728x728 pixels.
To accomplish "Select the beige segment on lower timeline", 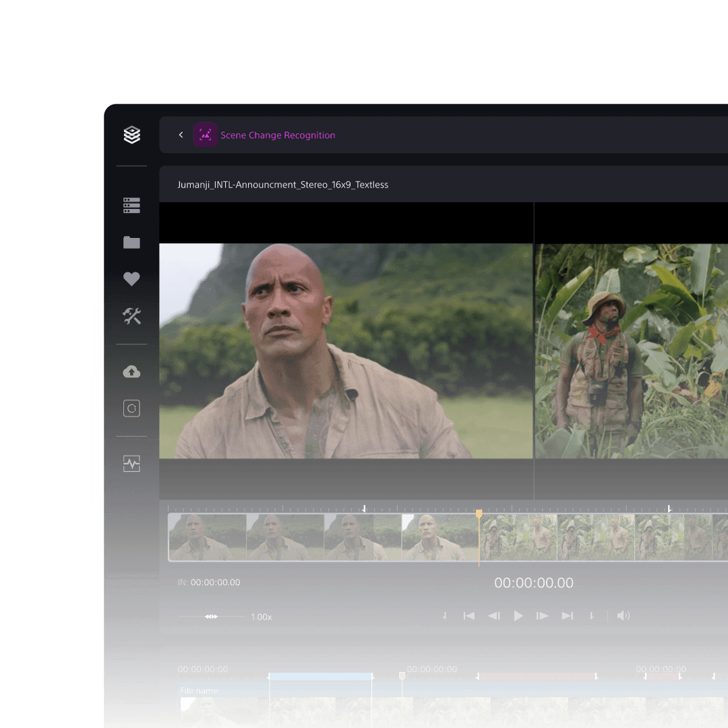I will click(537, 677).
